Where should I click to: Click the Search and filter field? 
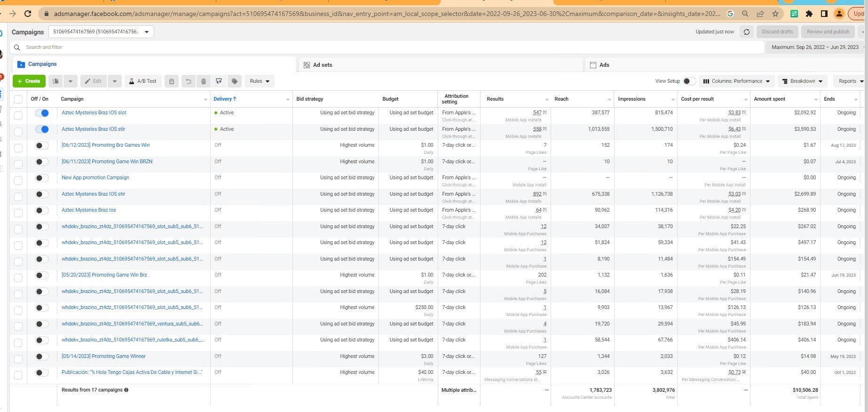pyautogui.click(x=387, y=48)
